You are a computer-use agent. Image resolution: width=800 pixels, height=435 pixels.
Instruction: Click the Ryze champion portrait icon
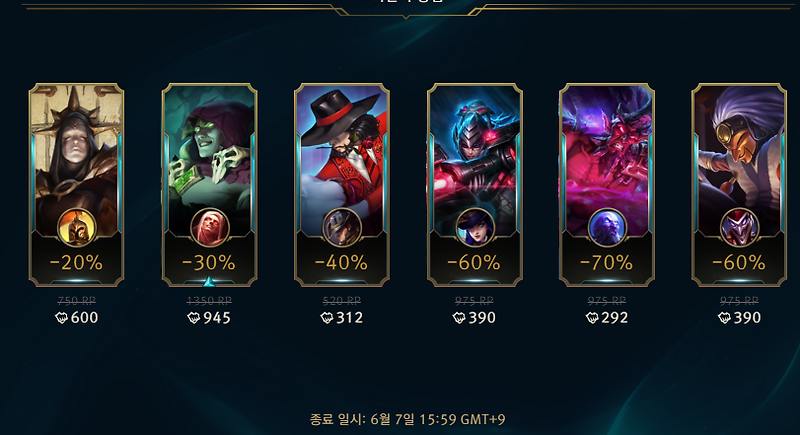click(607, 227)
